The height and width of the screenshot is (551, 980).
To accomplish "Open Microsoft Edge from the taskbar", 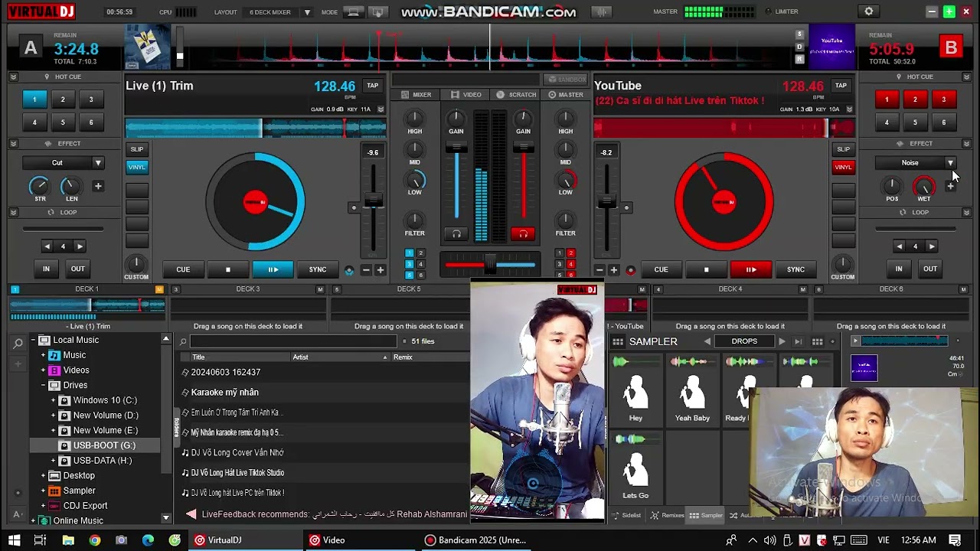I will pos(148,540).
